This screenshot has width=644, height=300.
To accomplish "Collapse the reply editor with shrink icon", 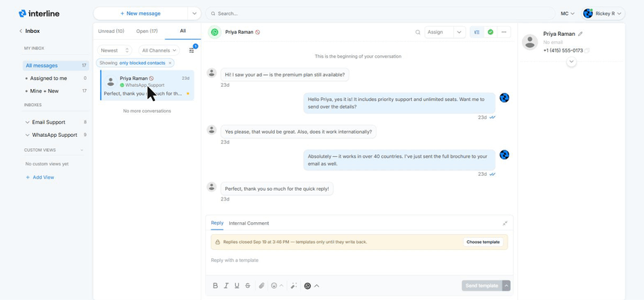I will point(505,223).
